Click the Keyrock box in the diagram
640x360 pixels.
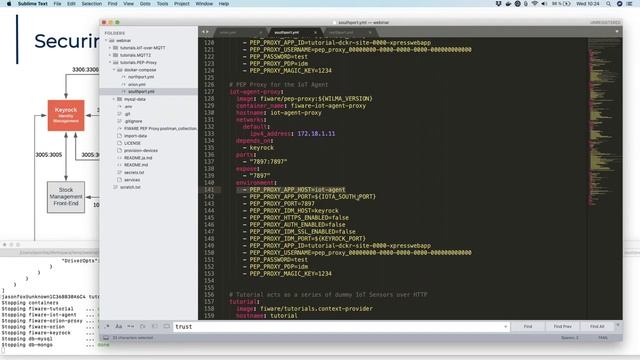click(x=66, y=116)
